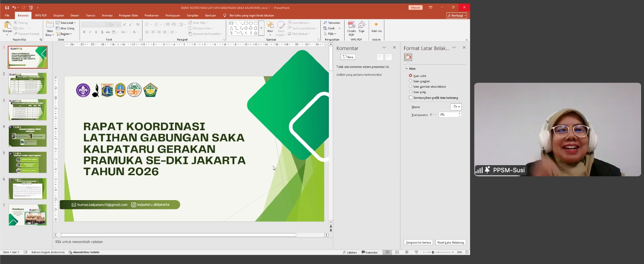Collapse the Isian section

(407, 69)
